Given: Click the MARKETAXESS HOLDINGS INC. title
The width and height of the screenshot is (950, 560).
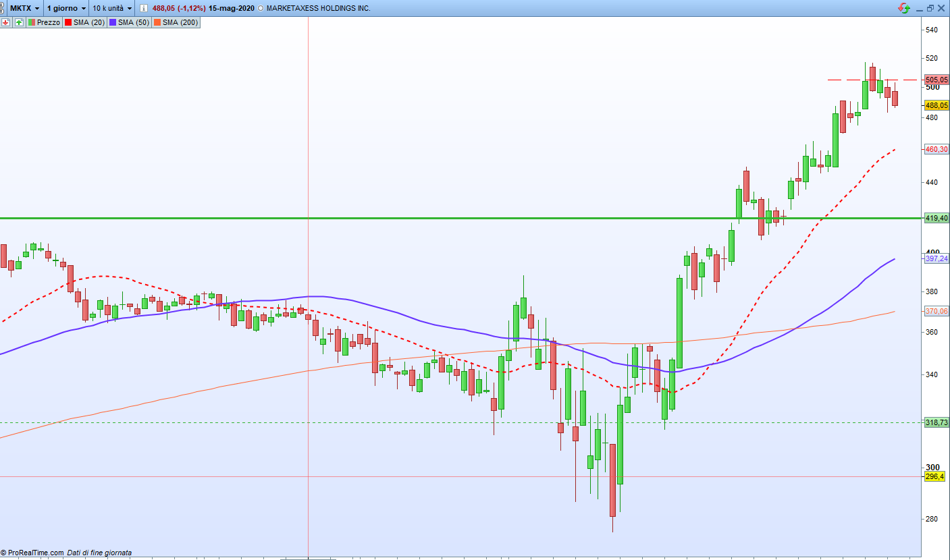Looking at the screenshot, I should [x=318, y=9].
